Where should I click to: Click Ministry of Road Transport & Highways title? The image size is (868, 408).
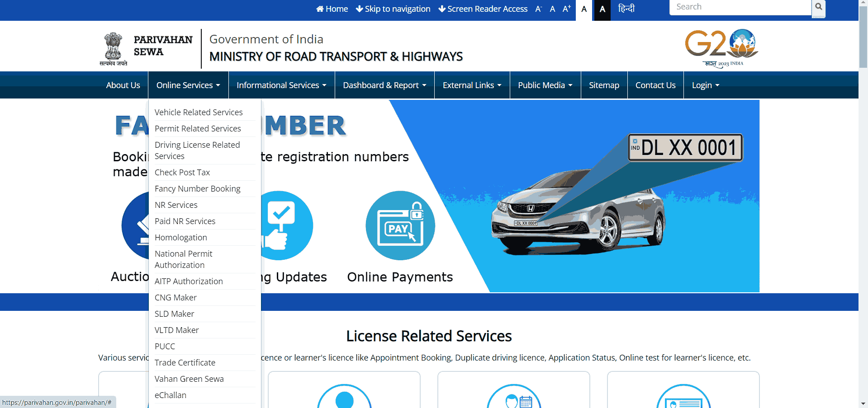336,56
